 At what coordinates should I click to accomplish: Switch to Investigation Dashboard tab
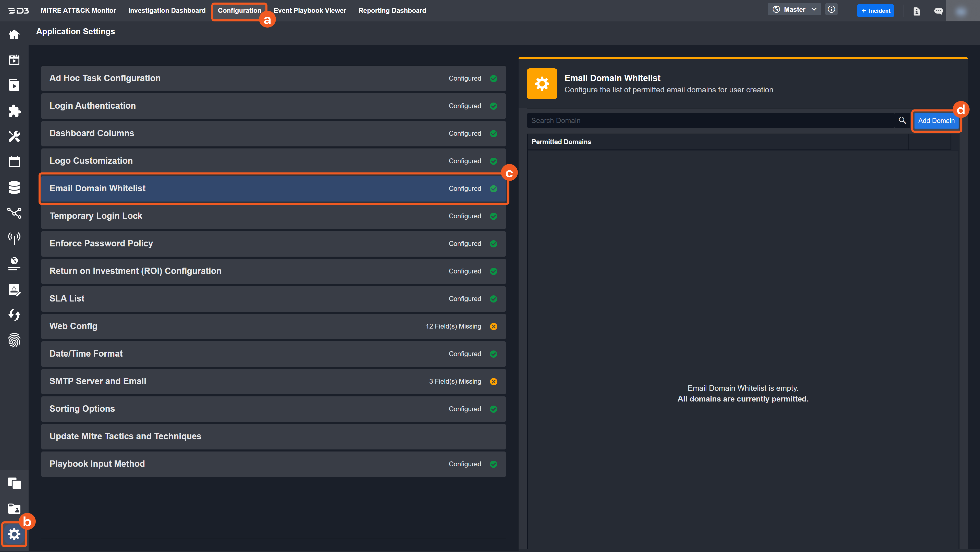(x=167, y=11)
